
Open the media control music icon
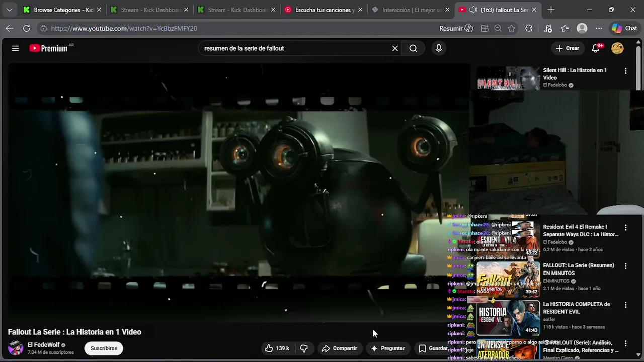click(548, 28)
